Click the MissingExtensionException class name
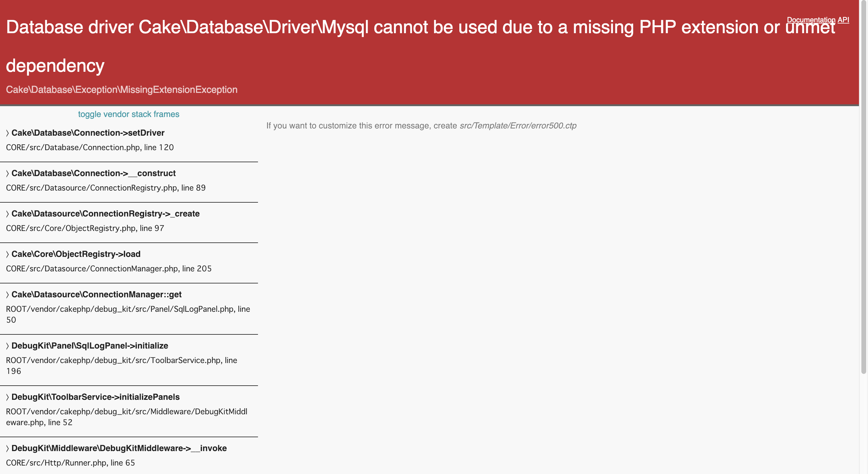The height and width of the screenshot is (474, 868). [122, 90]
